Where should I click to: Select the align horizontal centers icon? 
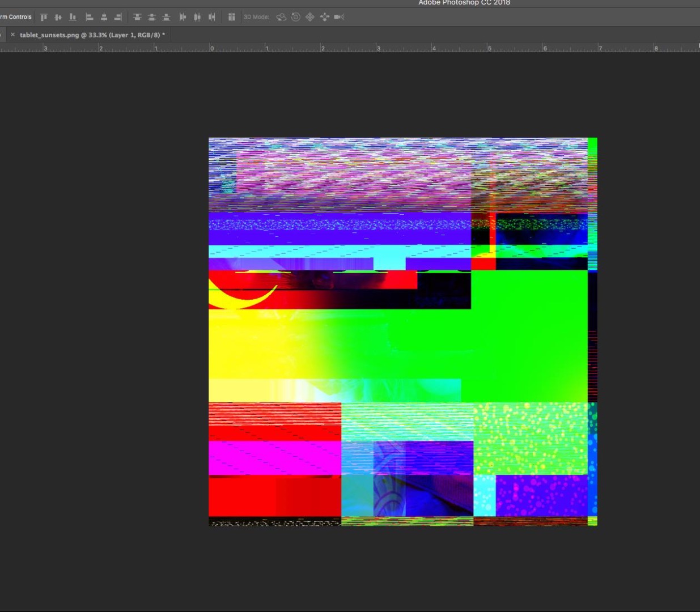(x=104, y=17)
